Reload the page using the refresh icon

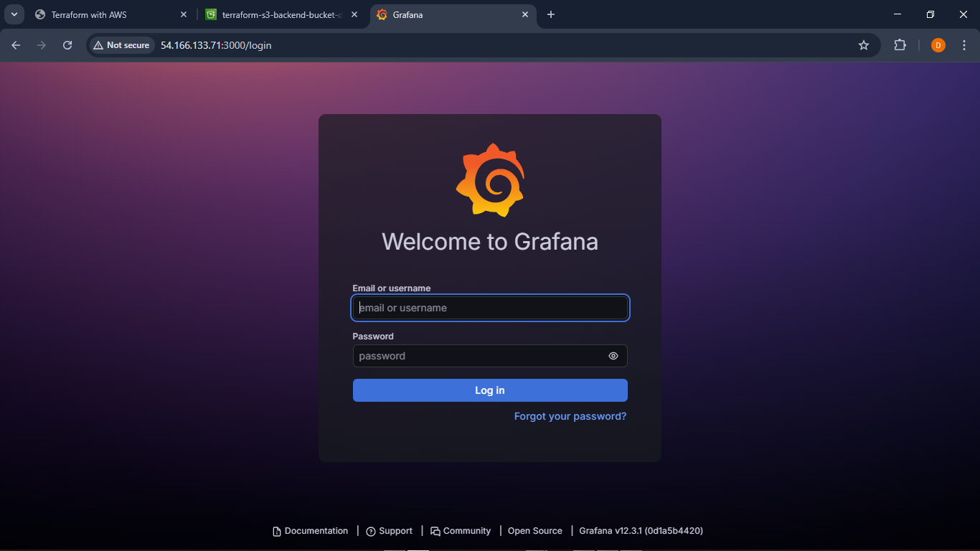[67, 44]
